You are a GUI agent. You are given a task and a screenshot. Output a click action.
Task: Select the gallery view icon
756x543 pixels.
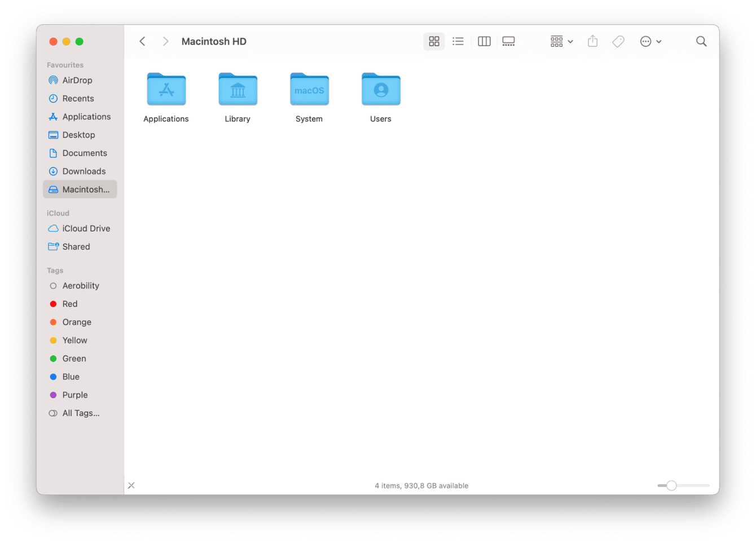click(508, 41)
